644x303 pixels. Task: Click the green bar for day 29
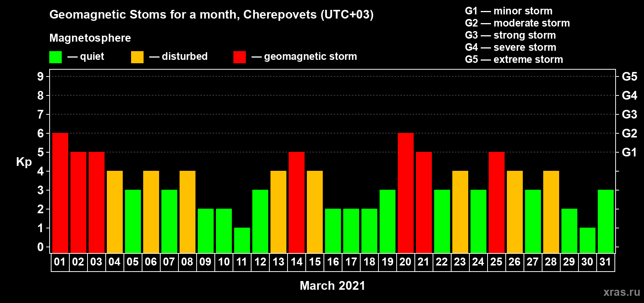pyautogui.click(x=569, y=231)
